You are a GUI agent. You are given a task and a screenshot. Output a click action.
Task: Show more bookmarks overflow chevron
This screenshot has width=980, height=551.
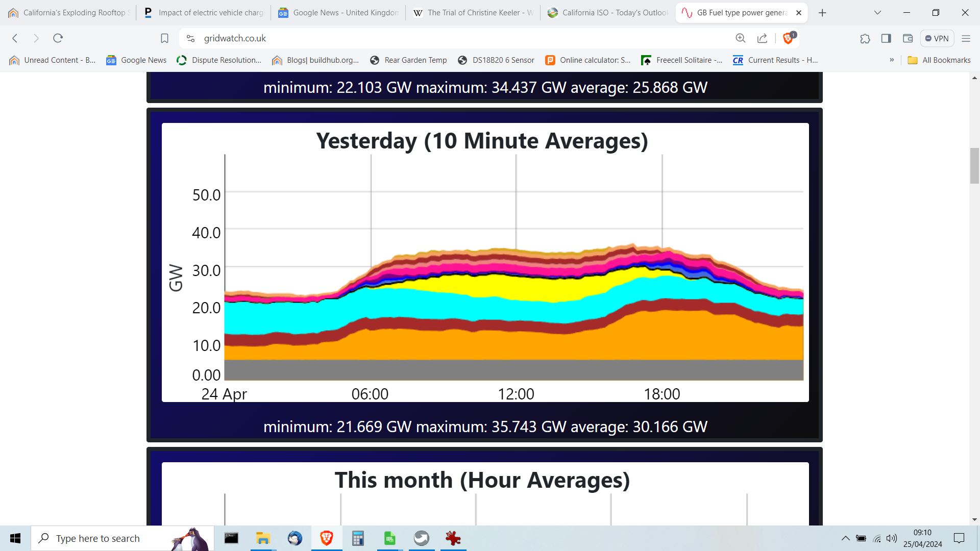pos(892,60)
